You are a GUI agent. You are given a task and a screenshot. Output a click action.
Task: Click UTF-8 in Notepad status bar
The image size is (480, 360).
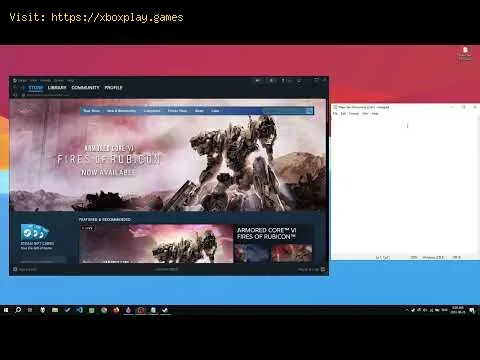pyautogui.click(x=456, y=257)
